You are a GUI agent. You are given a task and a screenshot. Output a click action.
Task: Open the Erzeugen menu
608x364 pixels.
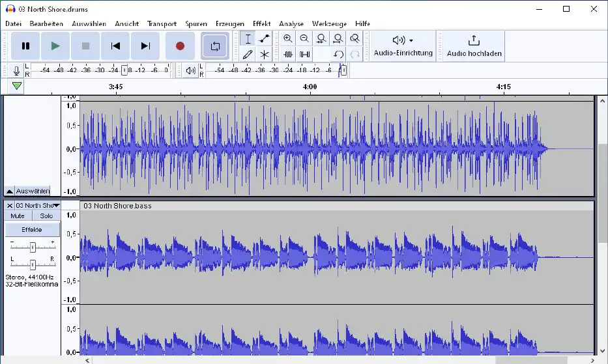pos(230,23)
